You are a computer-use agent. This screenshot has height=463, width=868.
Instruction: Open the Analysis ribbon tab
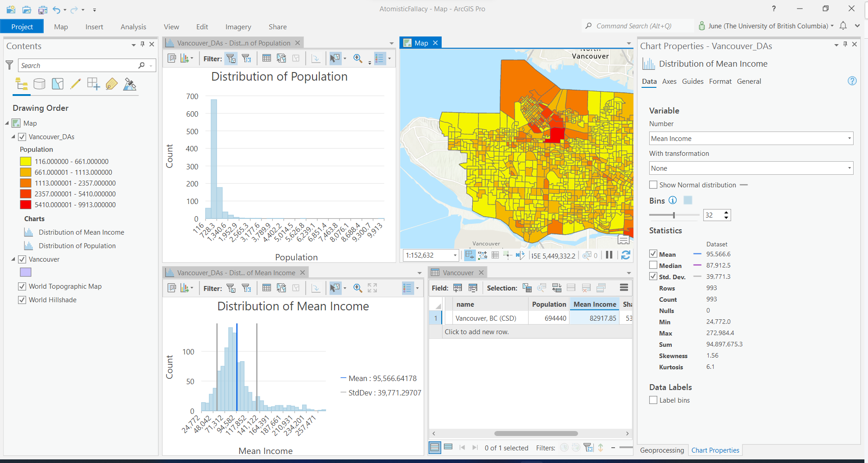point(133,27)
